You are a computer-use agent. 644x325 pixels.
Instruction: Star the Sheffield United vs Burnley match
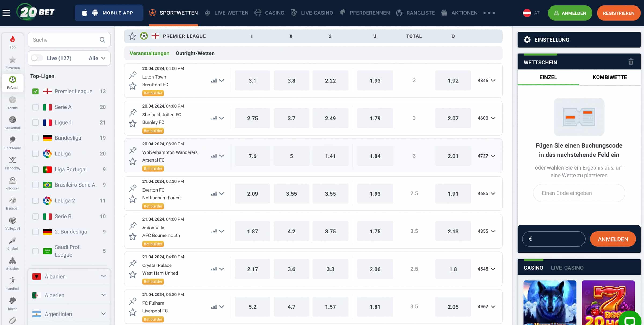pyautogui.click(x=133, y=124)
